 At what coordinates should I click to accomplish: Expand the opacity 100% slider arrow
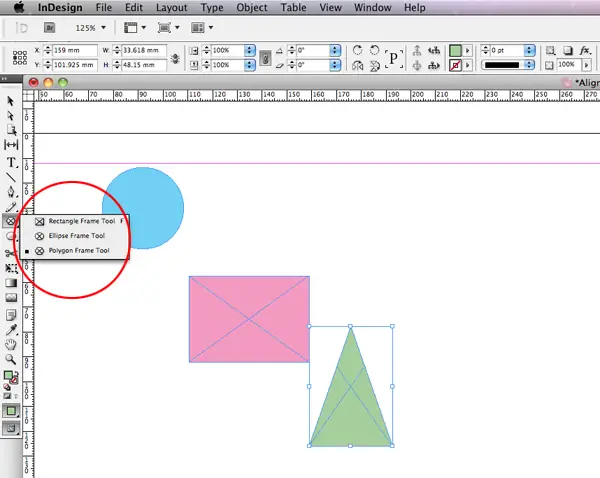[x=586, y=65]
